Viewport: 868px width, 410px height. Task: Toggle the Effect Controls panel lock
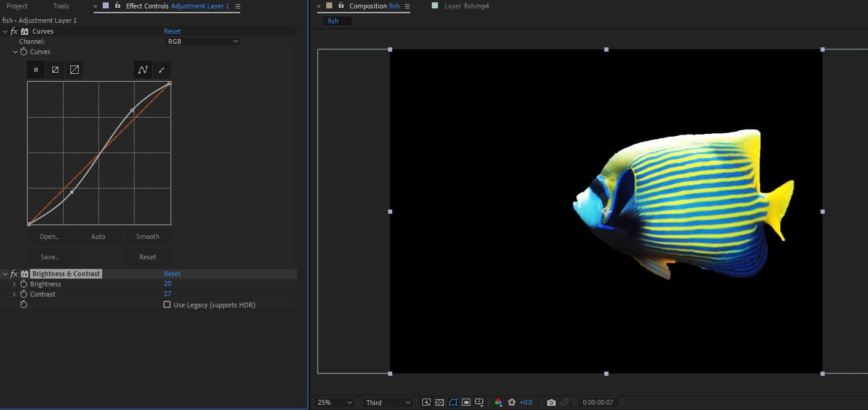118,5
